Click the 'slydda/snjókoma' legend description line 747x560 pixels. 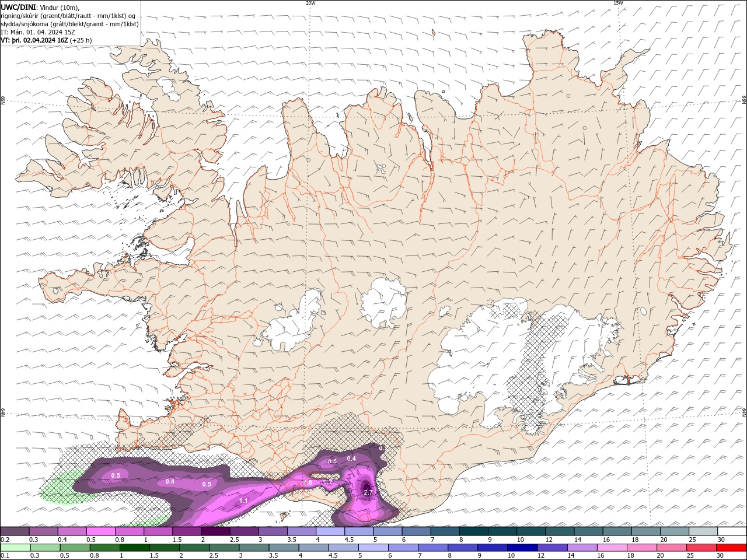click(x=69, y=24)
